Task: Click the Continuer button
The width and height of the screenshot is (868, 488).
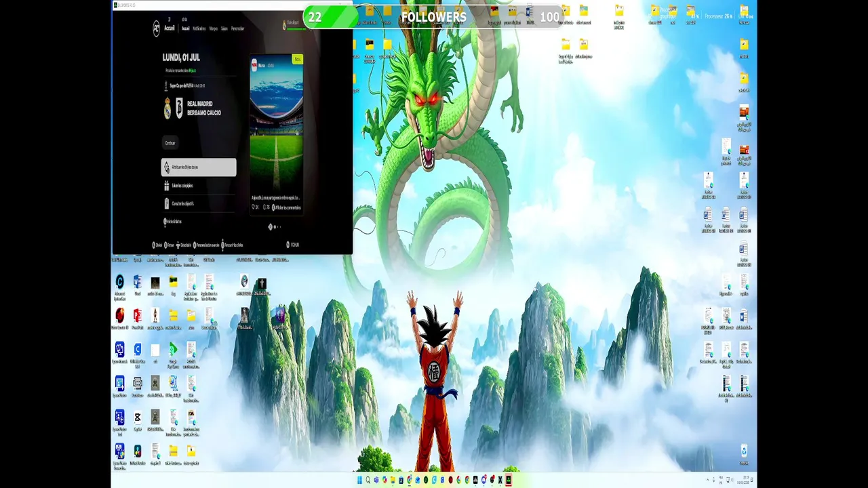Action: [x=170, y=143]
